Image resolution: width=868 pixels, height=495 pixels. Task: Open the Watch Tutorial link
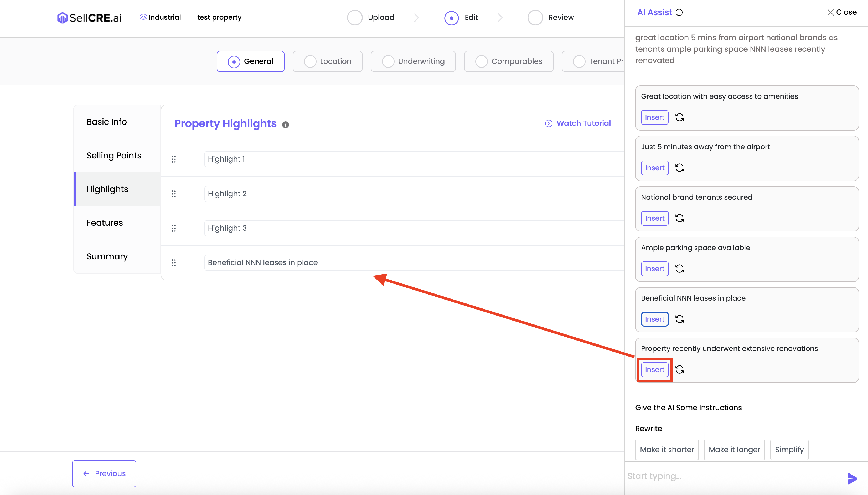tap(578, 123)
